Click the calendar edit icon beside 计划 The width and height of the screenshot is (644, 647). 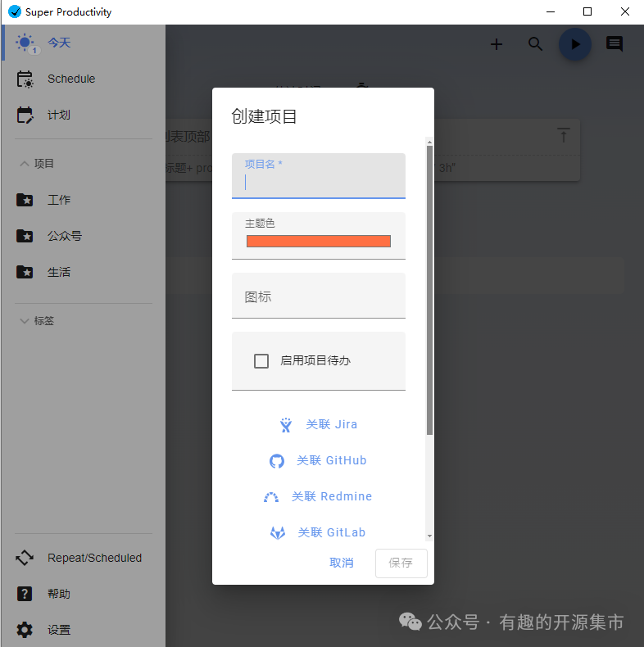pos(25,115)
